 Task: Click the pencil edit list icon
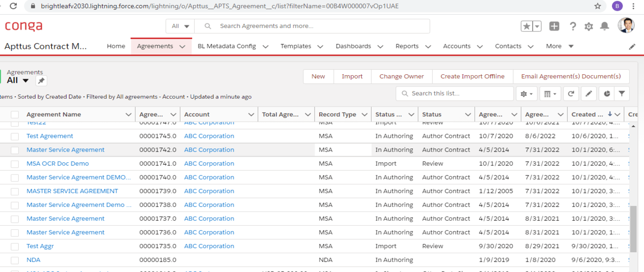click(x=589, y=94)
